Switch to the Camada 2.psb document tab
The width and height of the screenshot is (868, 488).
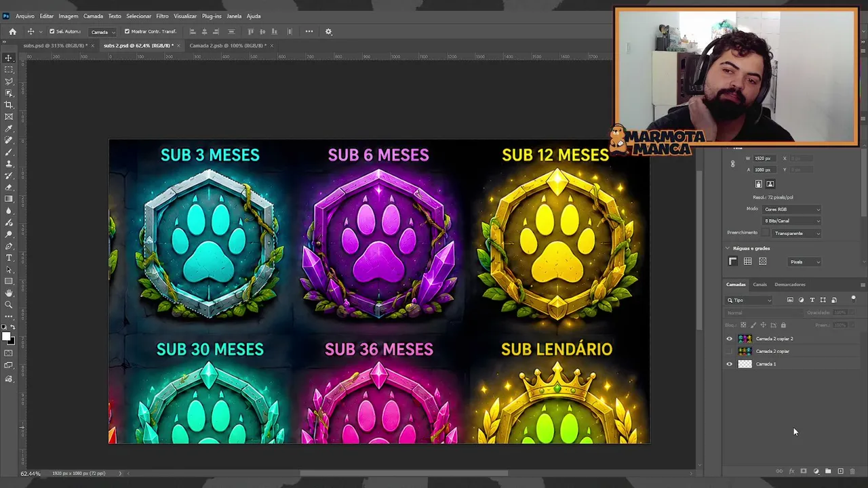coord(228,45)
